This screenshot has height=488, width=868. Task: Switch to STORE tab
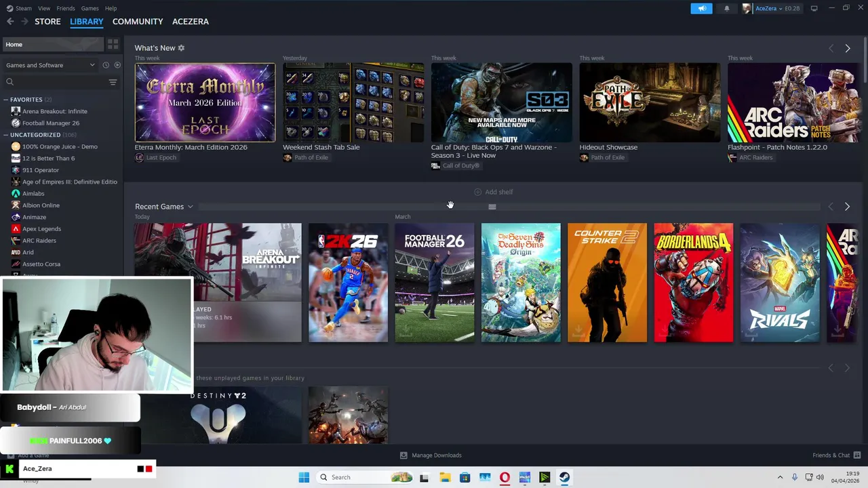click(x=47, y=22)
